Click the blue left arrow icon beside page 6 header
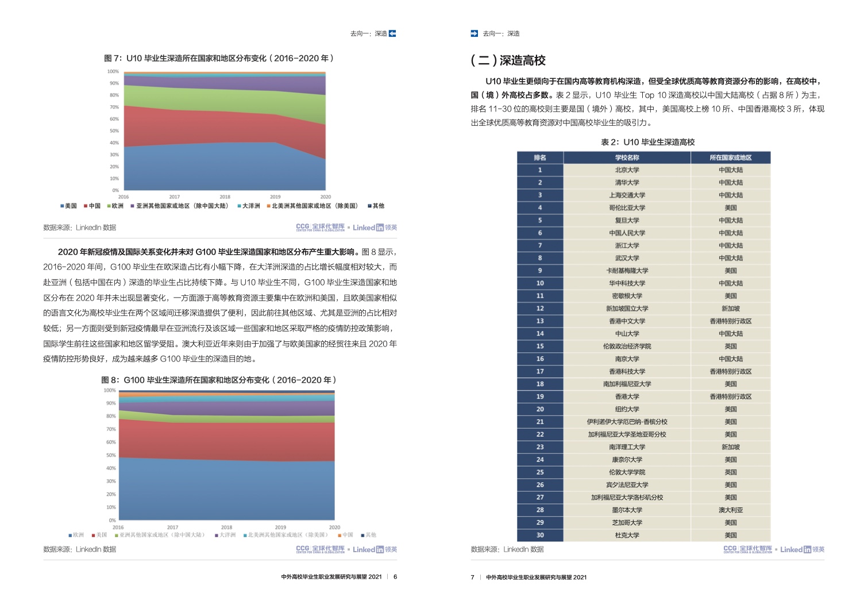Screen dimensions: 868x597 pos(392,33)
